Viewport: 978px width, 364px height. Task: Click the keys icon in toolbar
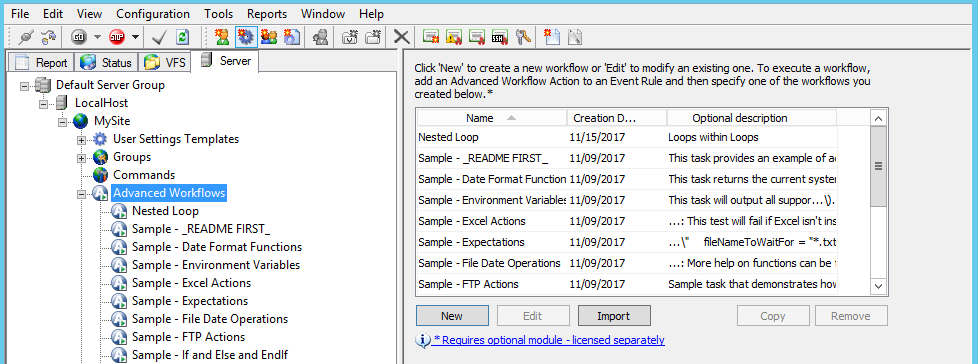pyautogui.click(x=523, y=37)
